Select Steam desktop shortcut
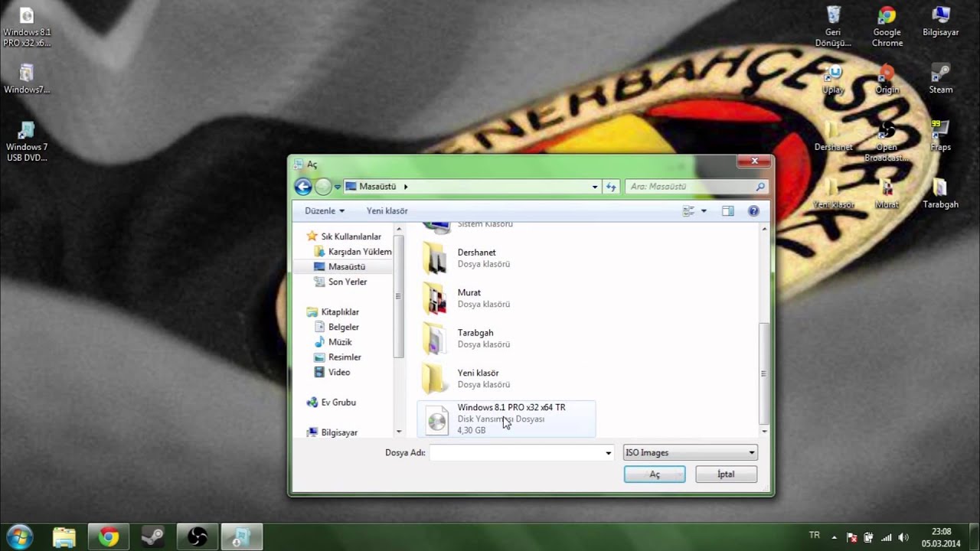This screenshot has width=980, height=551. (x=940, y=79)
